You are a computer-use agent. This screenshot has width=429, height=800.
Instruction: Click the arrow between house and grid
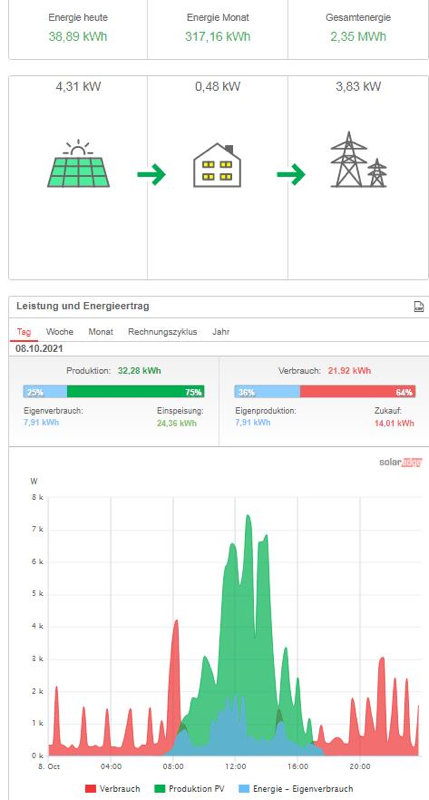coord(291,174)
